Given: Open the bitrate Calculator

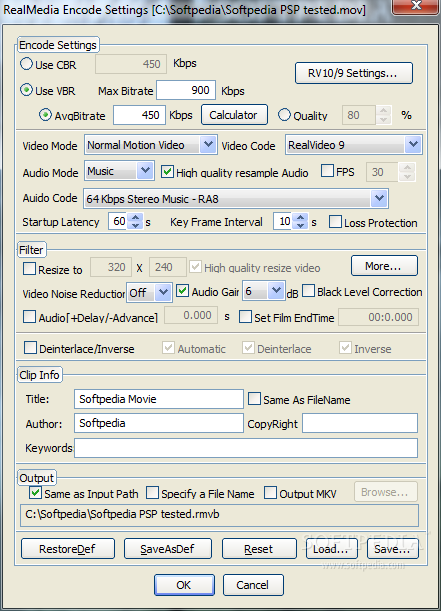Looking at the screenshot, I should [x=234, y=115].
